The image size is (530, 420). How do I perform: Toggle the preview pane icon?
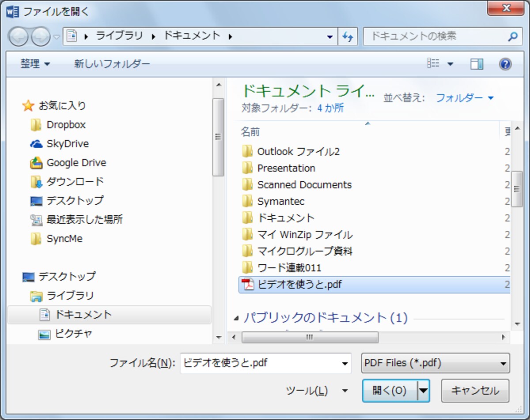(477, 64)
